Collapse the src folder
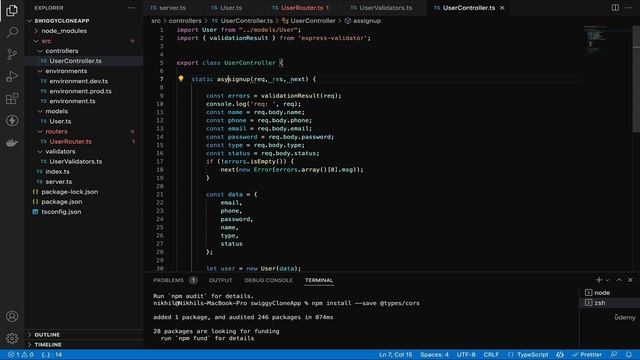 pos(46,41)
